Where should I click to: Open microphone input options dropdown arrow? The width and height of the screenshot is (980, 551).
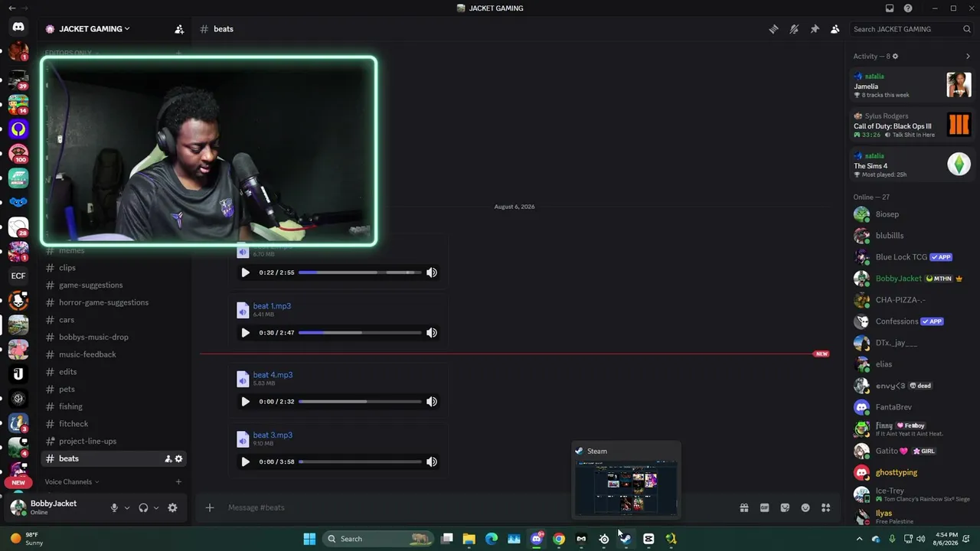pyautogui.click(x=127, y=508)
